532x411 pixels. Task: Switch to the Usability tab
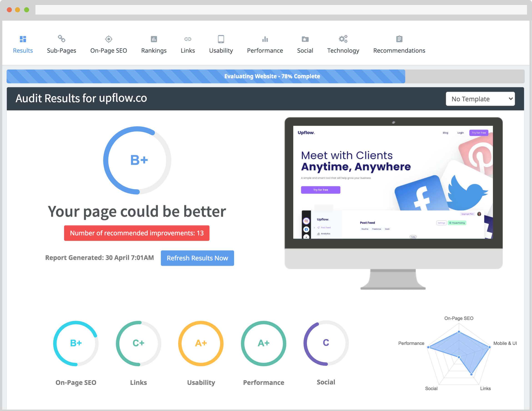[x=220, y=45]
